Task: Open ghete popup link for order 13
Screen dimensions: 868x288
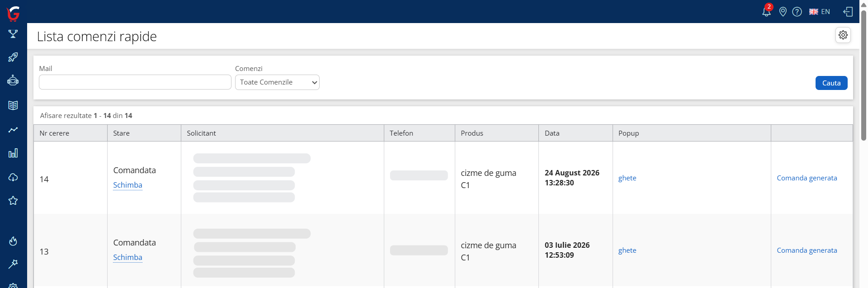Action: (x=627, y=250)
